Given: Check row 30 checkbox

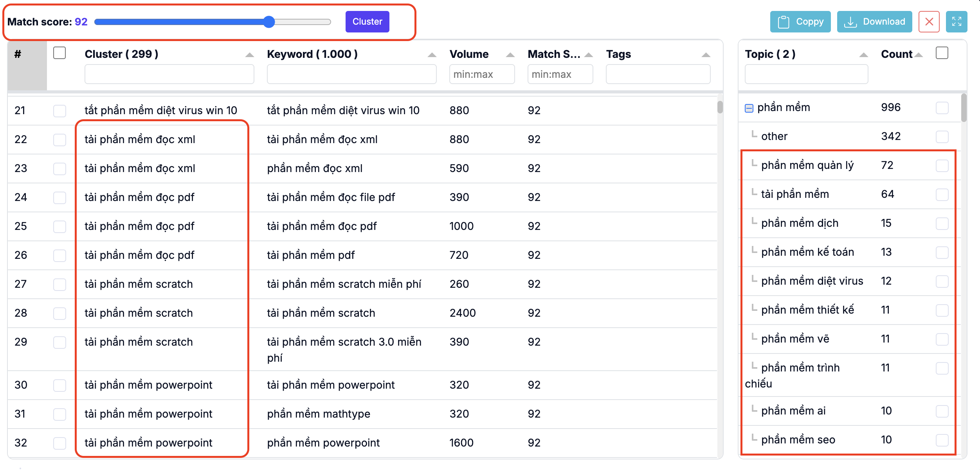Looking at the screenshot, I should coord(59,385).
